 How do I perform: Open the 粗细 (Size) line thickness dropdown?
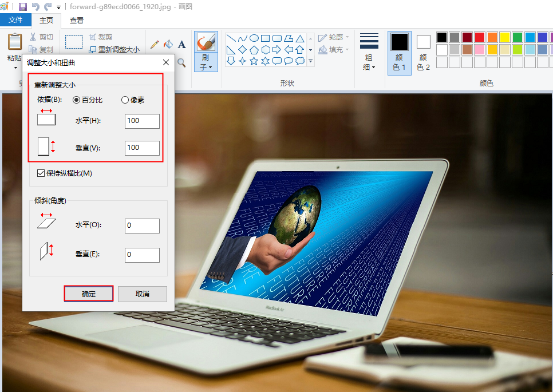click(369, 52)
